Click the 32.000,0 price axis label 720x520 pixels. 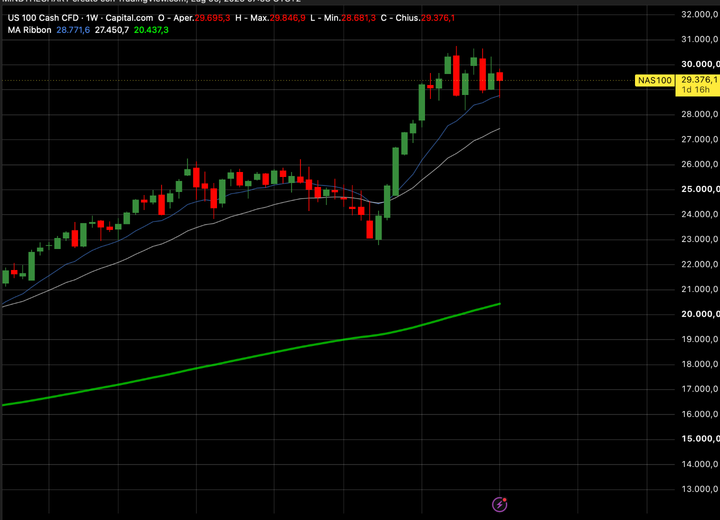click(700, 15)
